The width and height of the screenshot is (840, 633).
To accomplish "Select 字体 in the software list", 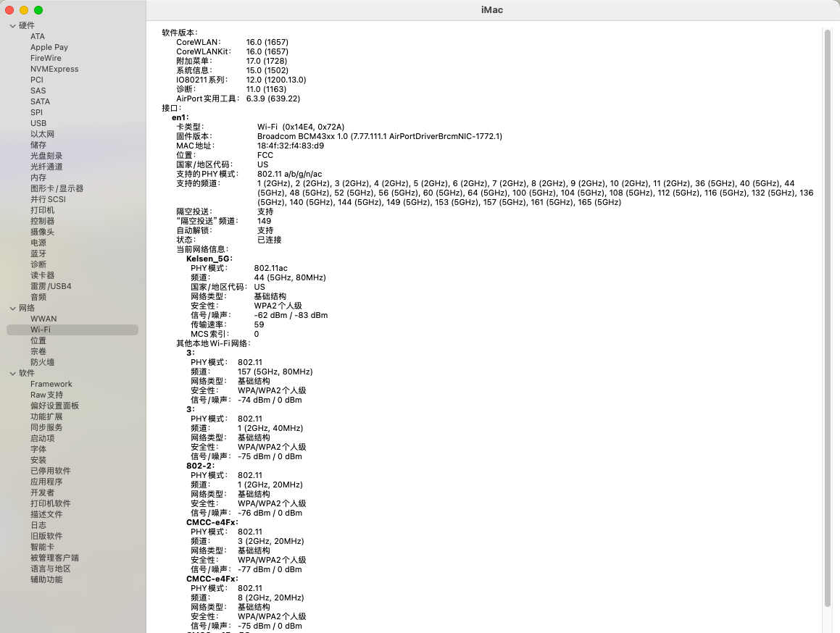I will pos(38,449).
